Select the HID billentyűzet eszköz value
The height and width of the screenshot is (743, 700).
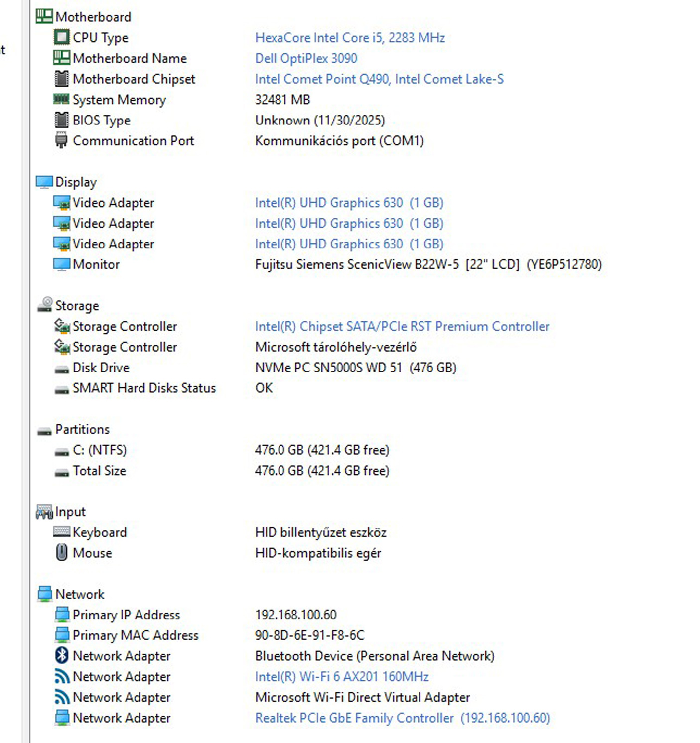coord(321,532)
